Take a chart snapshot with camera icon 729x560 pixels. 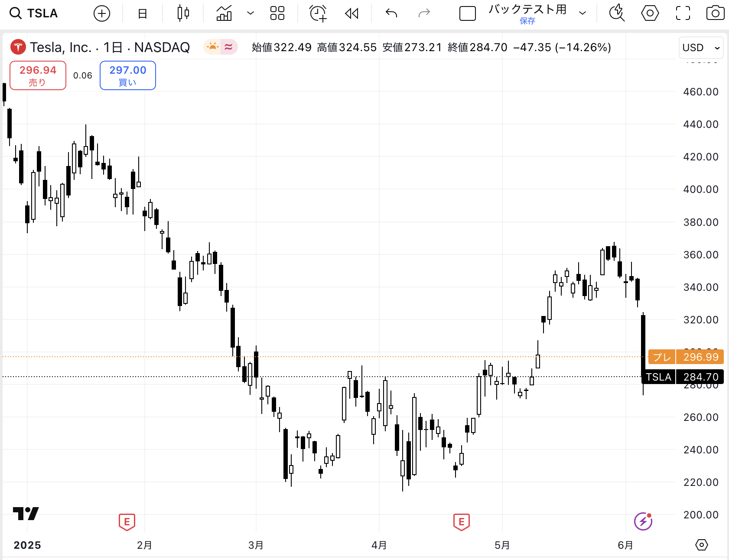point(715,13)
